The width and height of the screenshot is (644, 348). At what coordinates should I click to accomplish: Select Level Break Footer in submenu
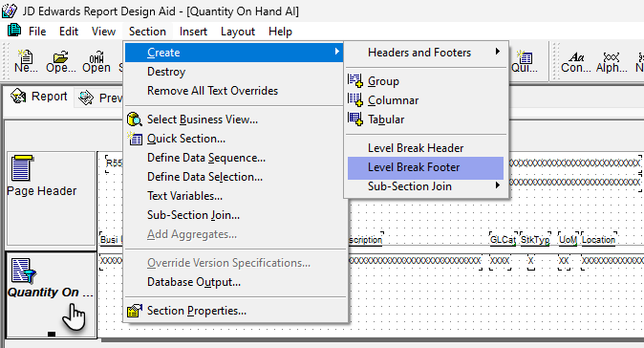[x=425, y=167]
